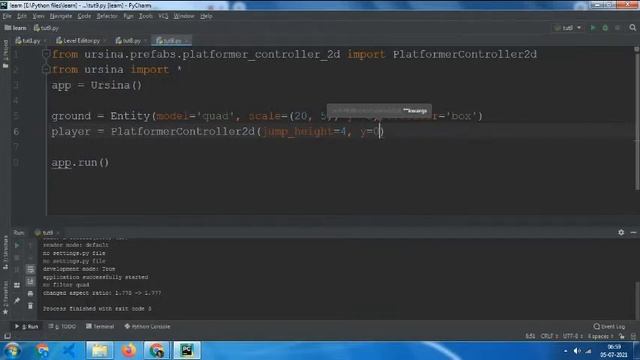Open Windows Start menu orb
640x360 pixels.
(x=12, y=351)
